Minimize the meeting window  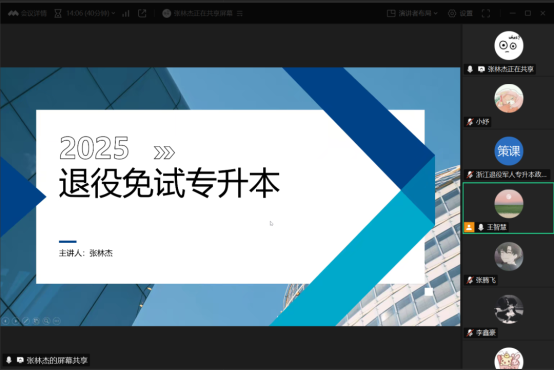tap(513, 13)
